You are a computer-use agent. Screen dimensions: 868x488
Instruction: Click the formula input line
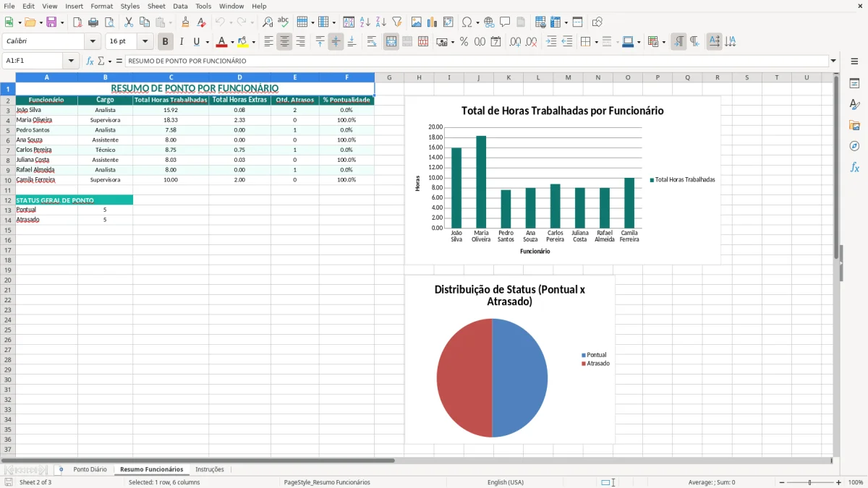pos(476,61)
